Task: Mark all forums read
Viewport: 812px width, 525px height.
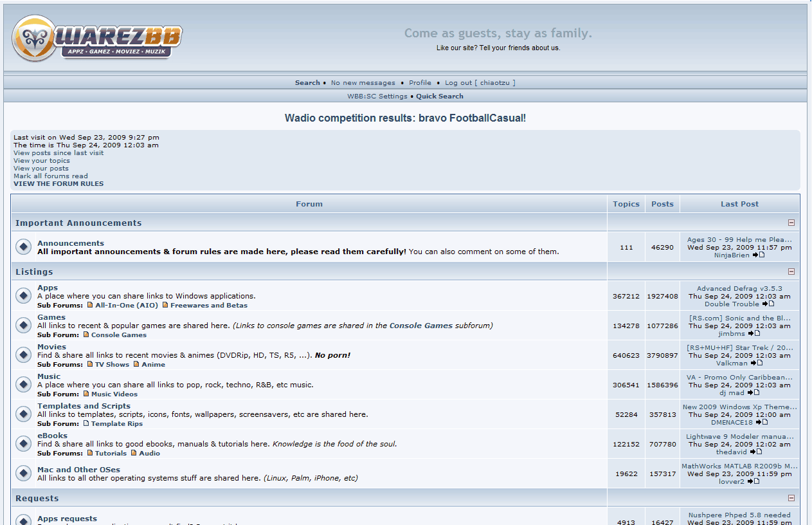Action: click(51, 176)
